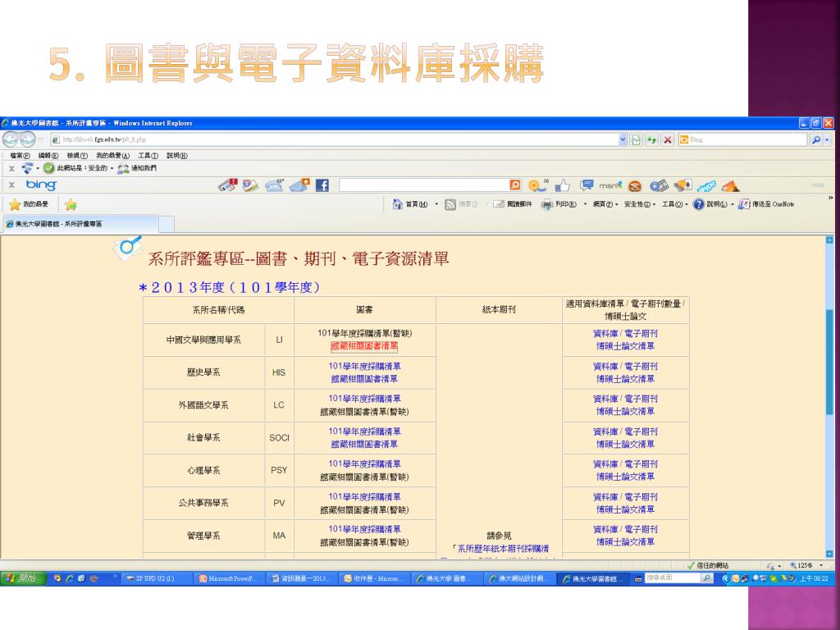This screenshot has width=840, height=630.
Task: Select the 佛光大學圖書館 - 系所評鑑專區 browser tab
Action: [x=80, y=224]
